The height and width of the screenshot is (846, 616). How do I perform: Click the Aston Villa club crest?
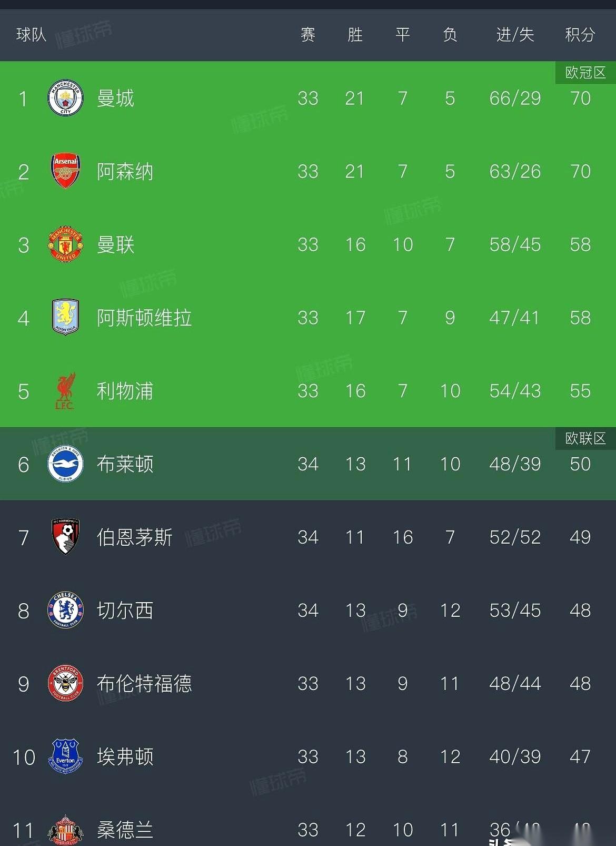64,318
